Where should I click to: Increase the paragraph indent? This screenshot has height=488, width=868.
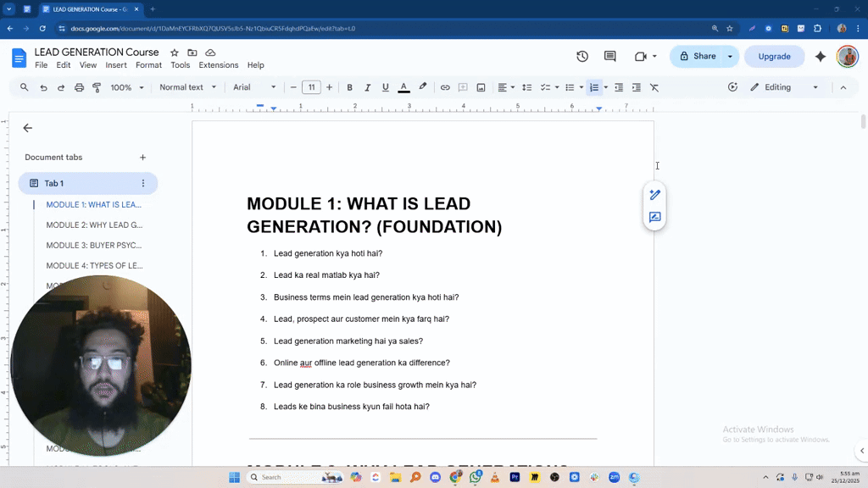(x=637, y=87)
